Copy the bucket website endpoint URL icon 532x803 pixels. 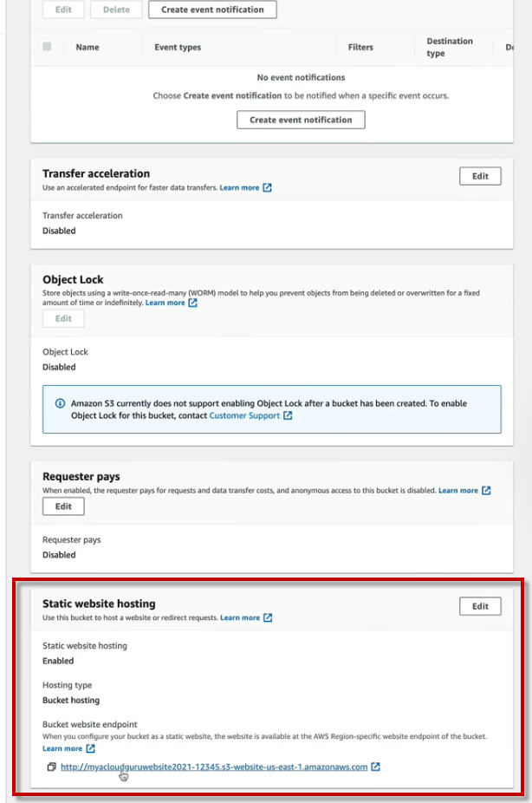[52, 767]
